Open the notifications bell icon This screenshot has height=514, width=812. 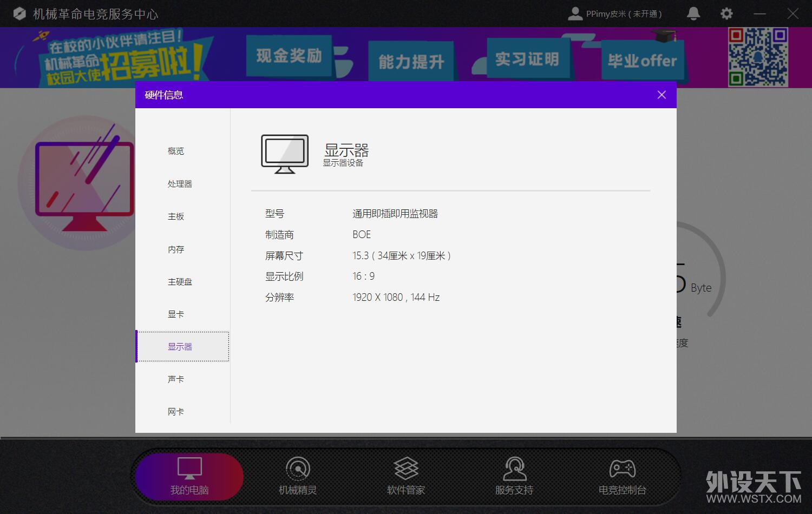pos(693,14)
